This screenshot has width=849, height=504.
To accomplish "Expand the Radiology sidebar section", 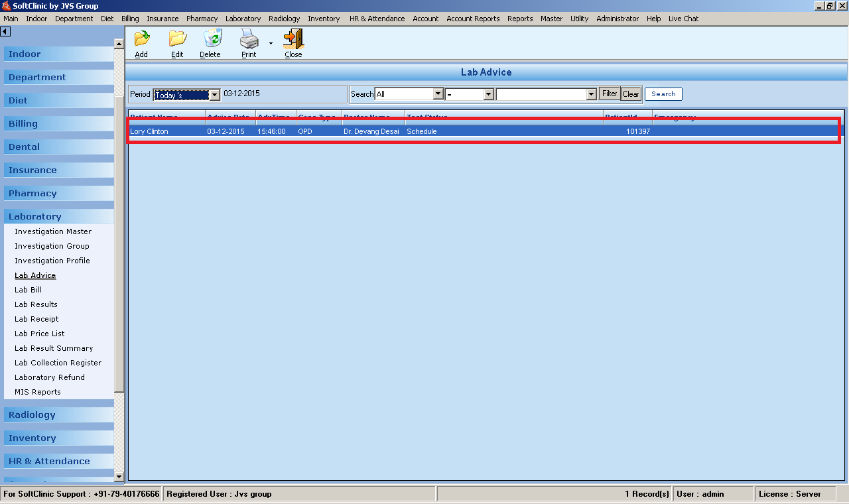I will [x=32, y=414].
